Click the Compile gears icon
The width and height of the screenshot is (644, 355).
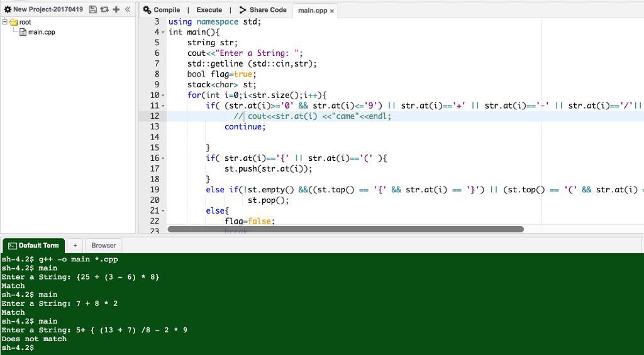point(147,10)
